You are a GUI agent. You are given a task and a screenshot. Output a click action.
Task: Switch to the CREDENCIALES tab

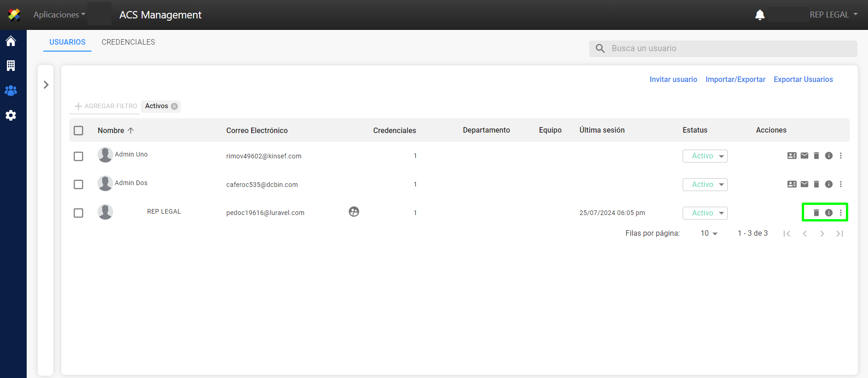[128, 42]
